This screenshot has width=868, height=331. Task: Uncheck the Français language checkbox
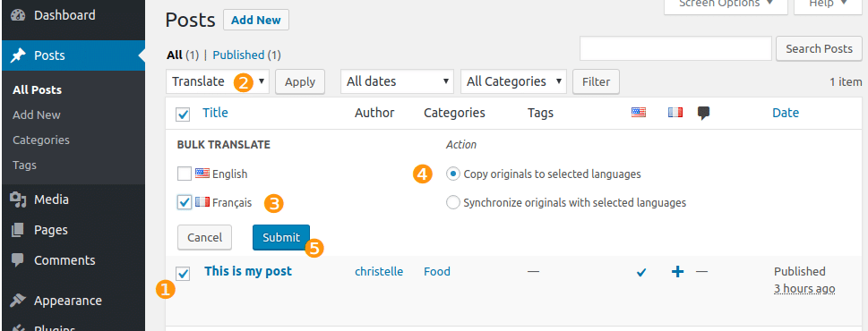coord(185,202)
